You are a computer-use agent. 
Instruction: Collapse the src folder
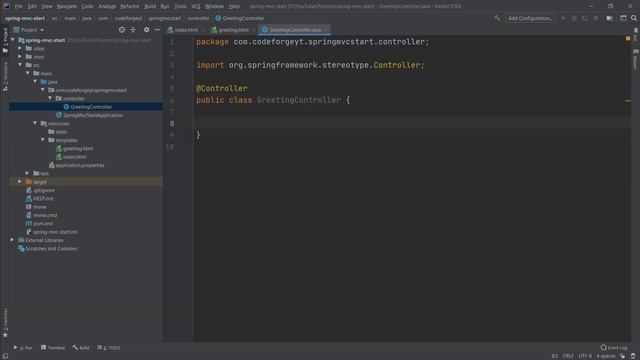click(20, 65)
